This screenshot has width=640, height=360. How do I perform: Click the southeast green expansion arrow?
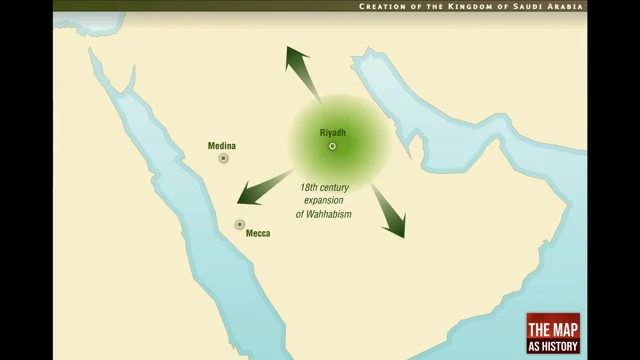(389, 210)
